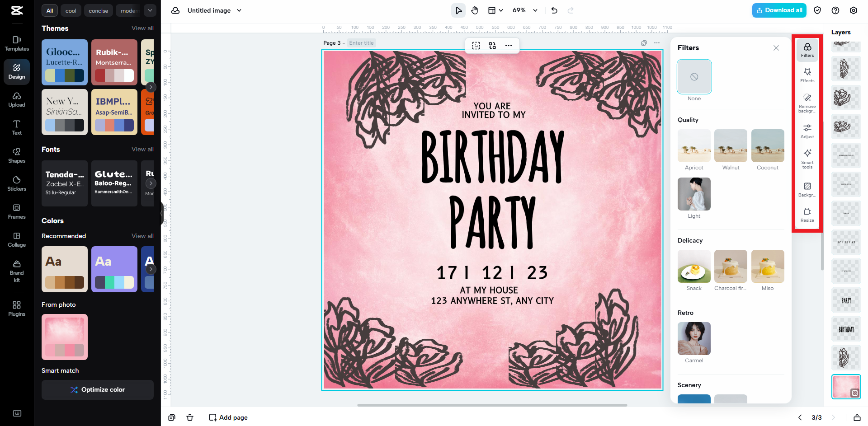
Task: Click the Remove background tool
Action: pos(807,103)
